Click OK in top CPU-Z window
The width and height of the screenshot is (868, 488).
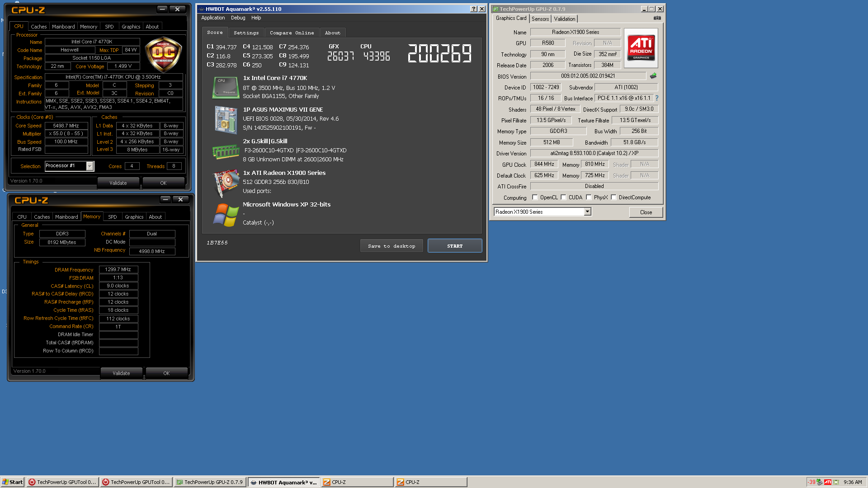coord(163,183)
